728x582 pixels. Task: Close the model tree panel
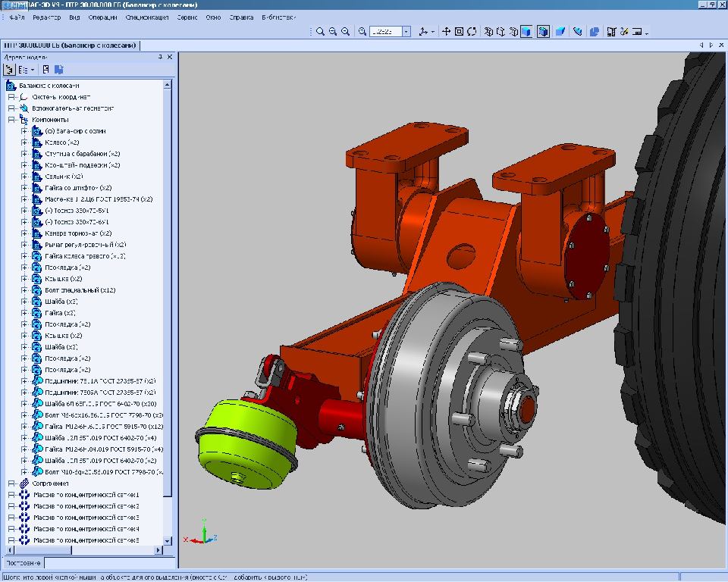point(170,57)
